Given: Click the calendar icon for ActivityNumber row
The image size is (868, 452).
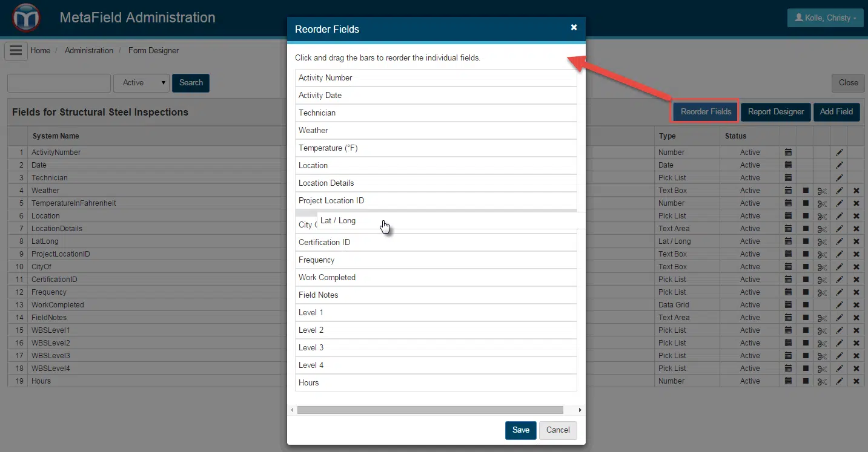Looking at the screenshot, I should pyautogui.click(x=788, y=152).
